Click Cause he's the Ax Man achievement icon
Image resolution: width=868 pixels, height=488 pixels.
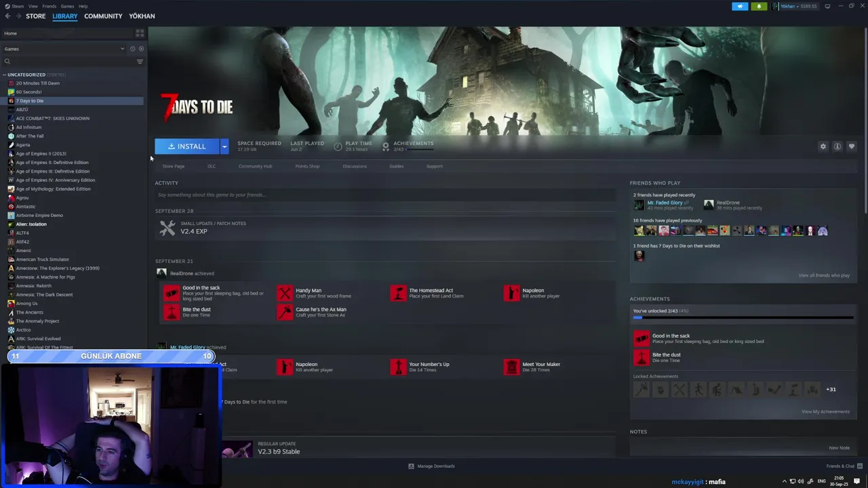pyautogui.click(x=285, y=312)
